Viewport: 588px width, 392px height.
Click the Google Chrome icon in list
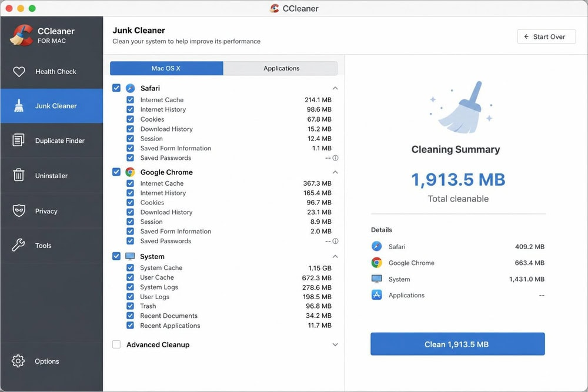pos(130,172)
